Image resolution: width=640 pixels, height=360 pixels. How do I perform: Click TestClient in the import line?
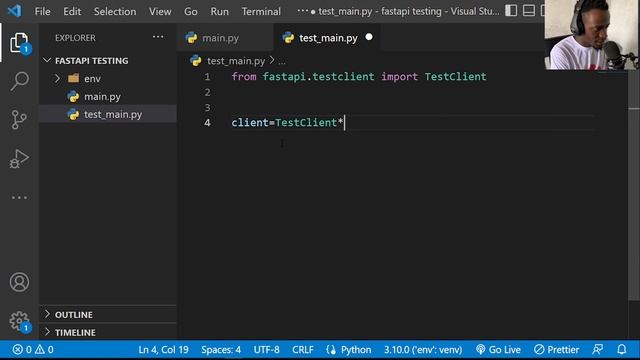pyautogui.click(x=456, y=77)
